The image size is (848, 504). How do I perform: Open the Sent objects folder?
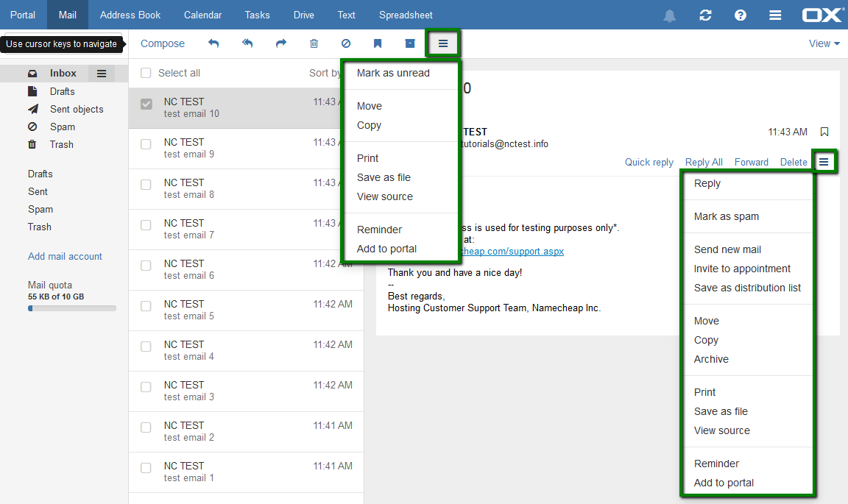pyautogui.click(x=77, y=109)
